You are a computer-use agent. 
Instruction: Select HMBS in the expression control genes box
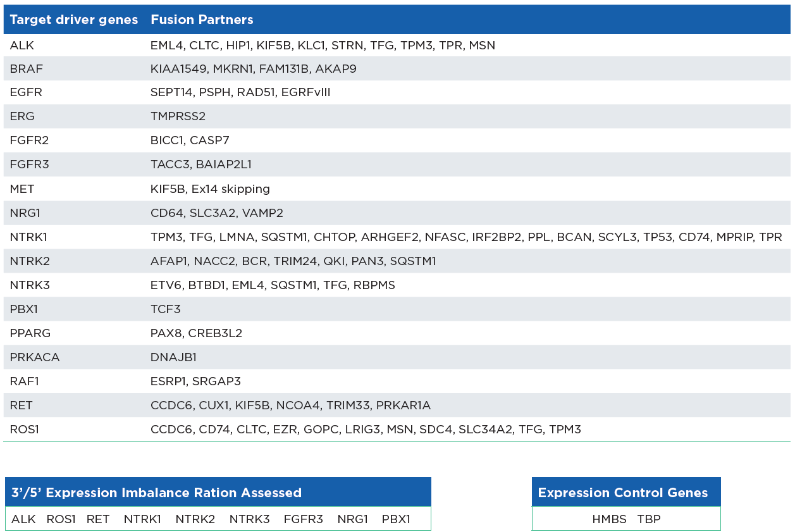click(x=609, y=519)
